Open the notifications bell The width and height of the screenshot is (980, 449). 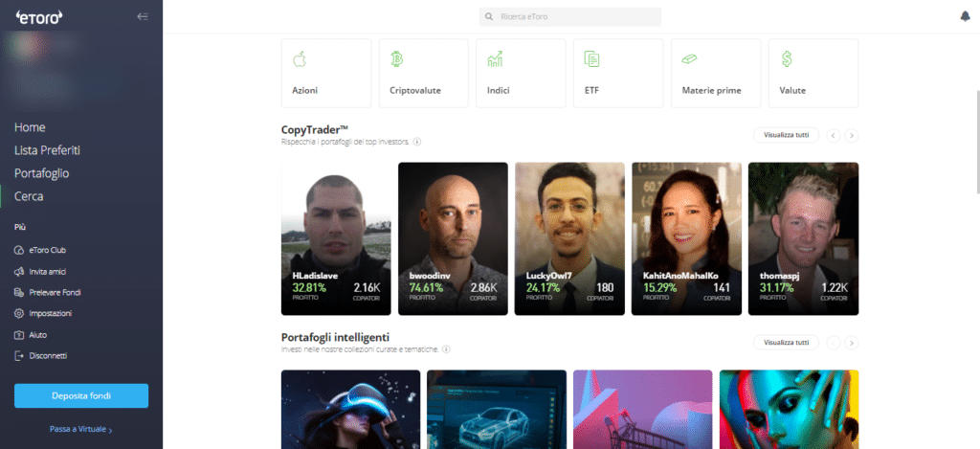pyautogui.click(x=965, y=16)
